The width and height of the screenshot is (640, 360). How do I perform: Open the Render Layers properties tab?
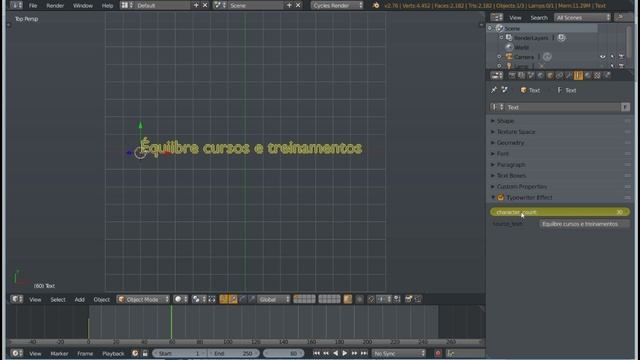pyautogui.click(x=521, y=76)
